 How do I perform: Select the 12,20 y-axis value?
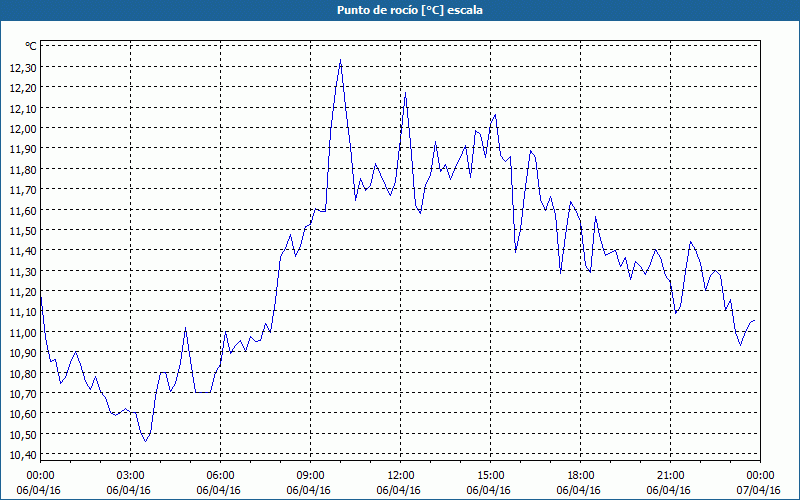(23, 87)
